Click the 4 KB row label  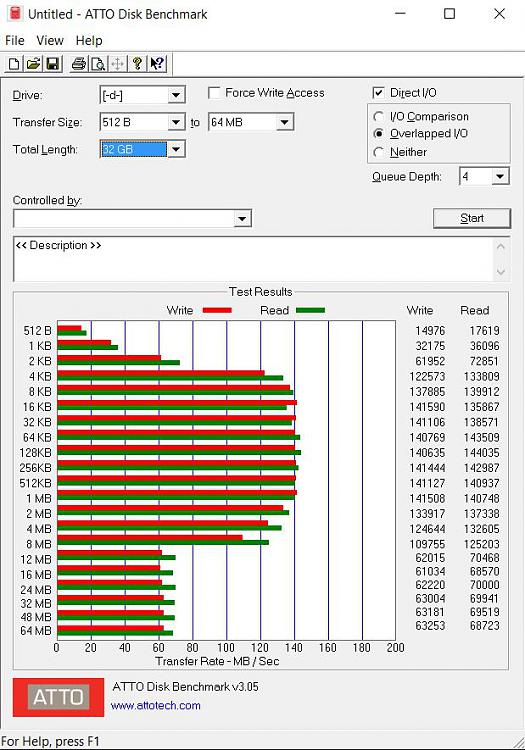pos(40,376)
